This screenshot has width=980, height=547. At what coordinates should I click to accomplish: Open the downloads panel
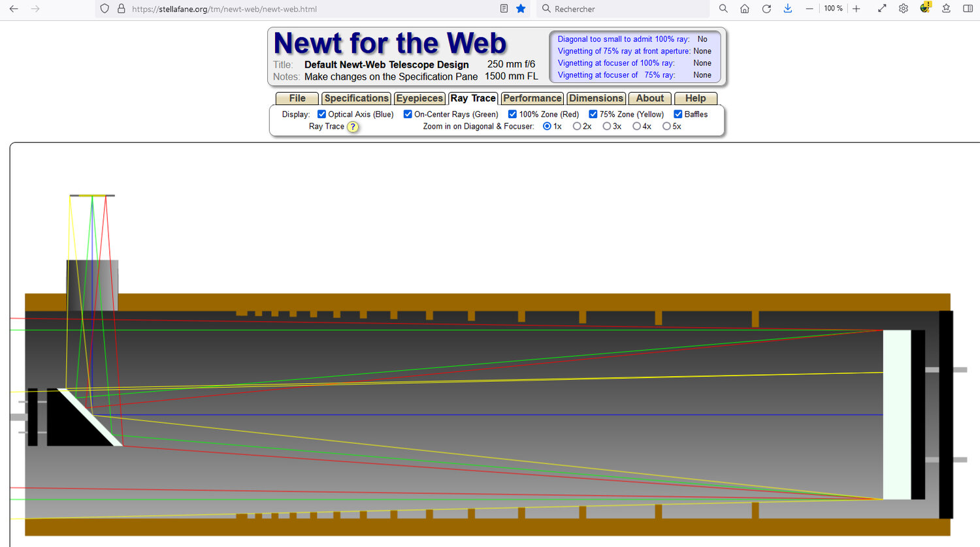[788, 8]
